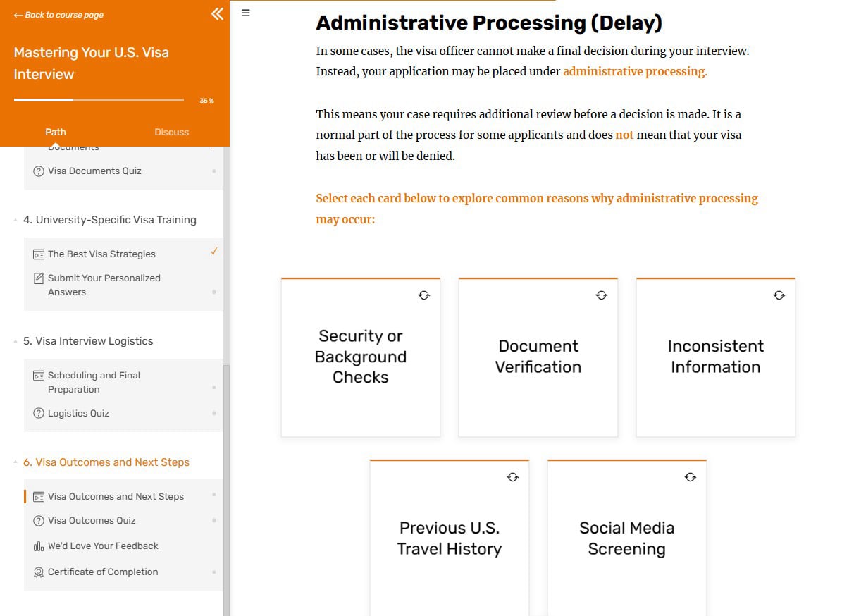Select the Social Media Screening card
This screenshot has width=842, height=616.
coord(627,538)
